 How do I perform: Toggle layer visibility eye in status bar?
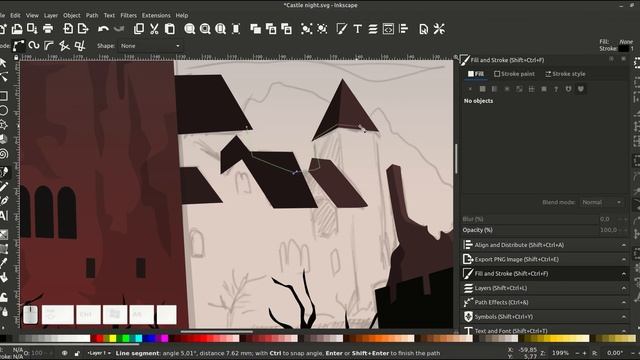pyautogui.click(x=64, y=353)
